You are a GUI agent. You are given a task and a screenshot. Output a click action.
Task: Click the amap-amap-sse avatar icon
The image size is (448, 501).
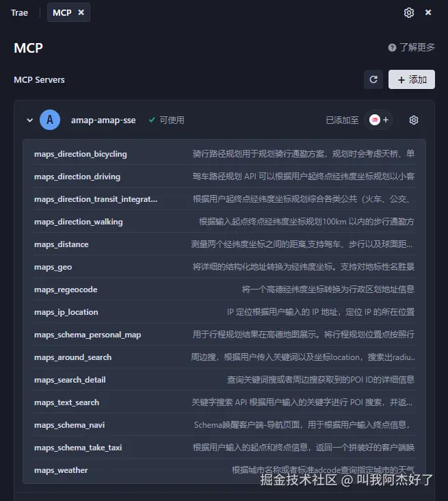coord(50,120)
